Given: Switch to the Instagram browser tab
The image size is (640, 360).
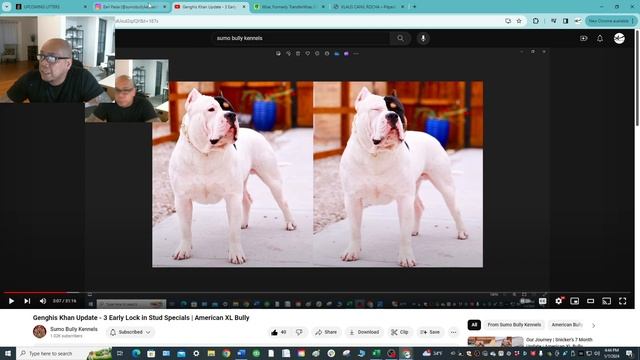Looking at the screenshot, I should [131, 7].
